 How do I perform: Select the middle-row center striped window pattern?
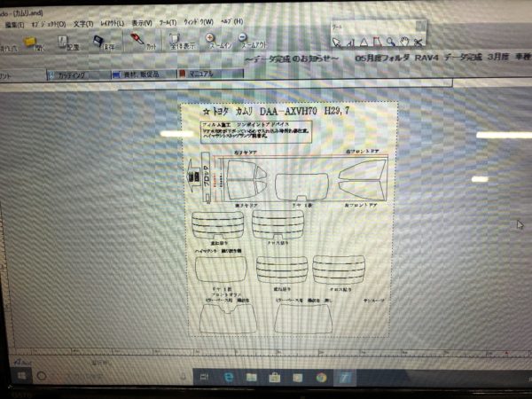click(x=282, y=270)
